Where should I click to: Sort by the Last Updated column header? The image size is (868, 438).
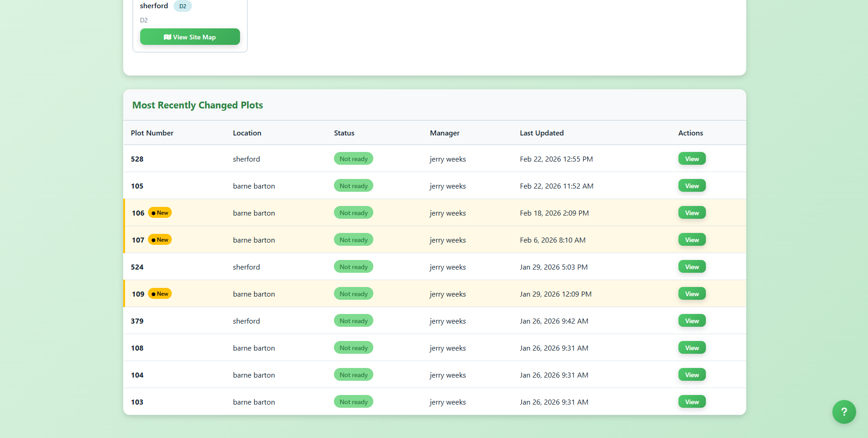pyautogui.click(x=541, y=133)
